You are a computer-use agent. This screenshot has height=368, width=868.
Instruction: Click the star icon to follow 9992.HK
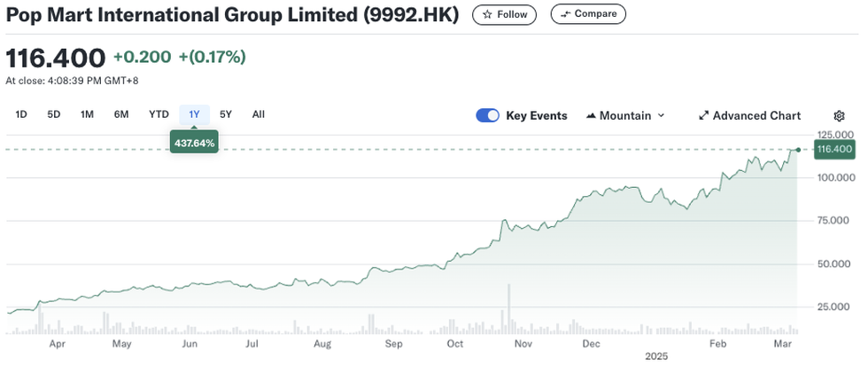[x=485, y=14]
